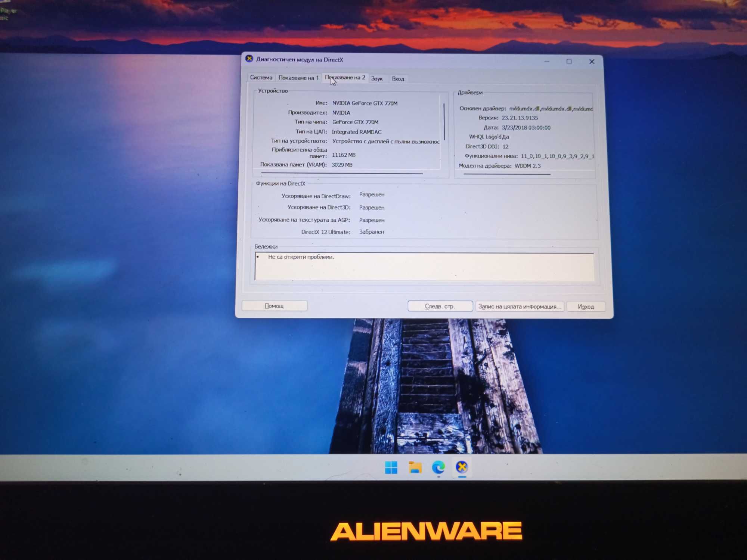Select the '11162 MB' total memory value
Image resolution: width=747 pixels, height=560 pixels.
click(344, 155)
